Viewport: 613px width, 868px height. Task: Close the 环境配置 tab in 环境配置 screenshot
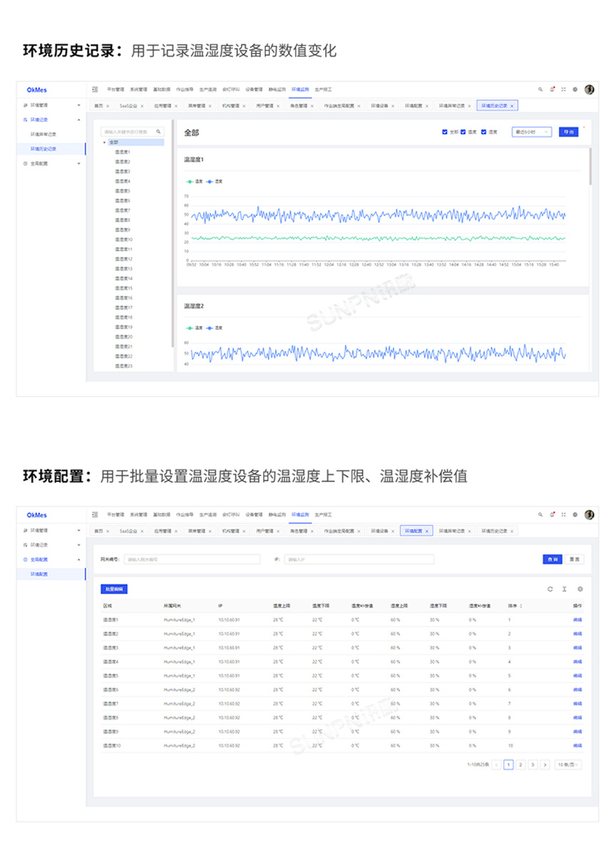pyautogui.click(x=428, y=531)
